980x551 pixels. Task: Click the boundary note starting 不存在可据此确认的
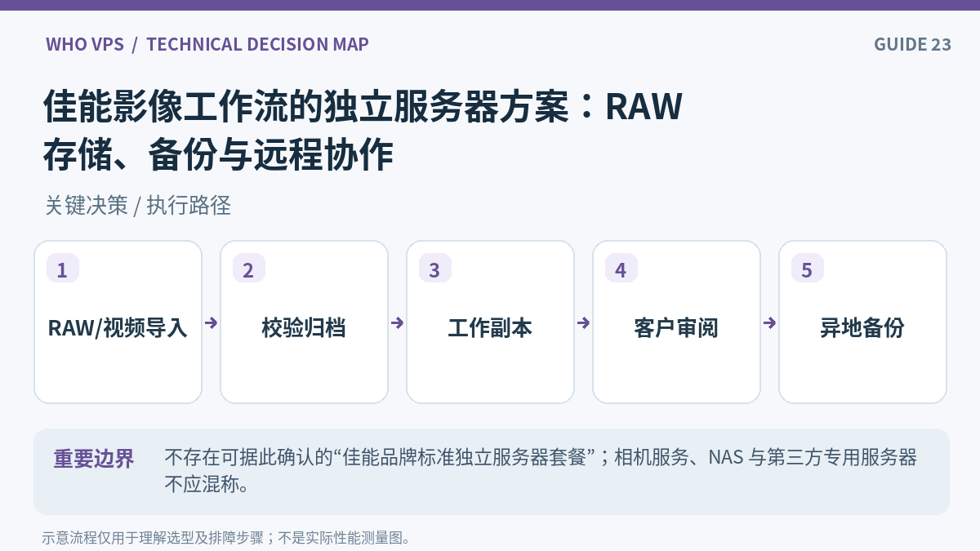(x=541, y=471)
